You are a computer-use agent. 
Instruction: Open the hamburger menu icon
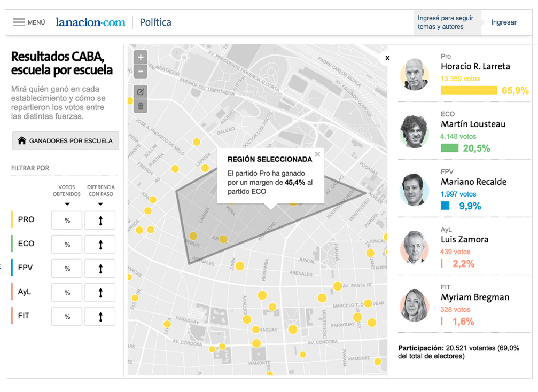(19, 22)
